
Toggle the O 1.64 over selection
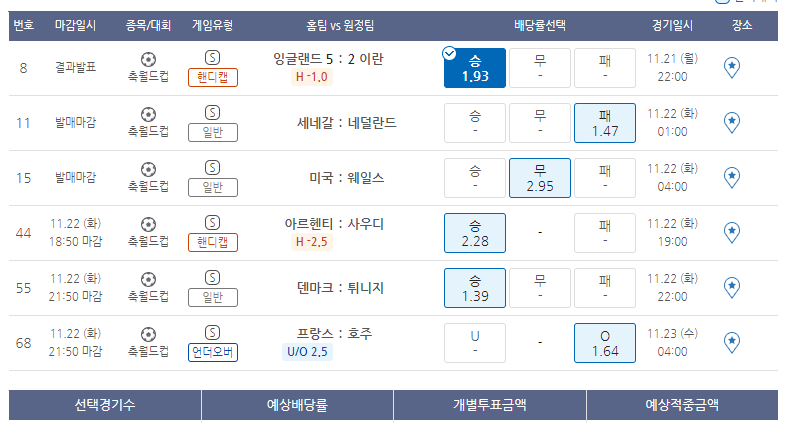(x=605, y=343)
